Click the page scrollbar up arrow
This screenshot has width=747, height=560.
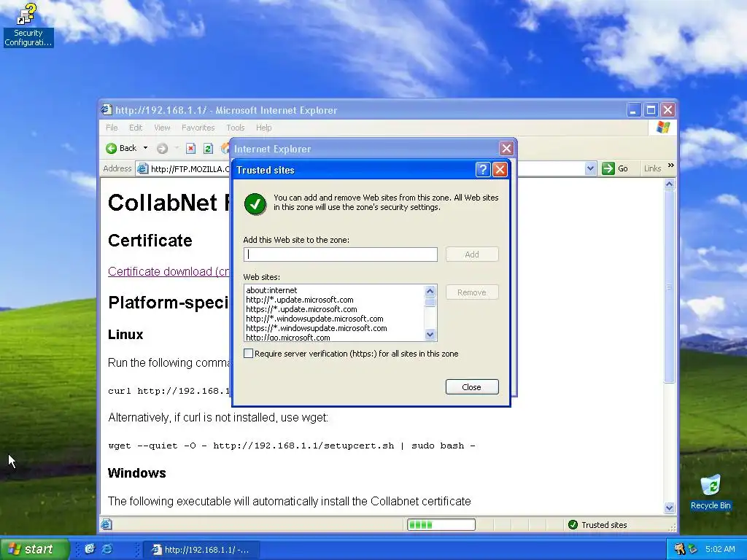(x=670, y=184)
